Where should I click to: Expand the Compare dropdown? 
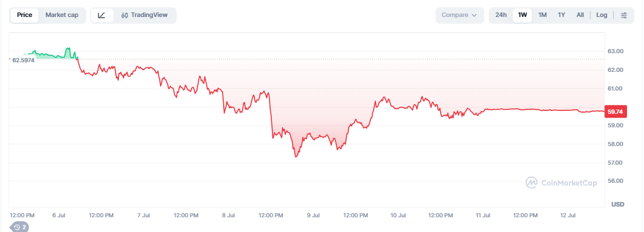pyautogui.click(x=459, y=15)
